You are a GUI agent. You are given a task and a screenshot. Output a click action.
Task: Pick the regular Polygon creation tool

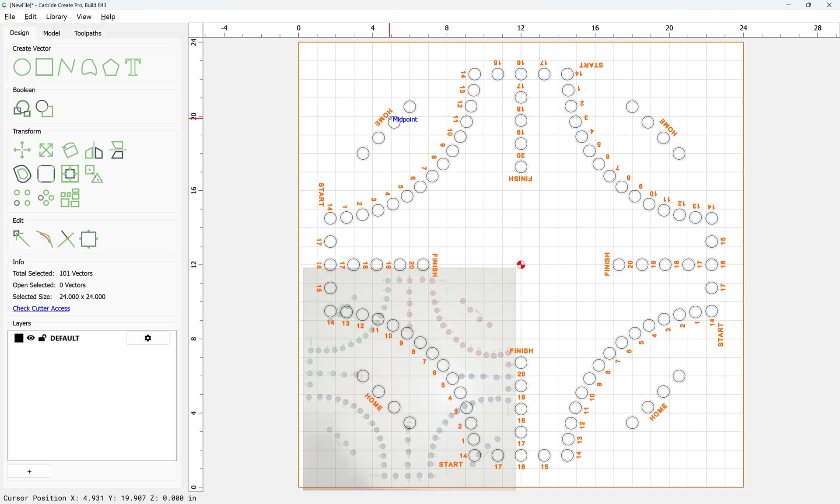111,67
